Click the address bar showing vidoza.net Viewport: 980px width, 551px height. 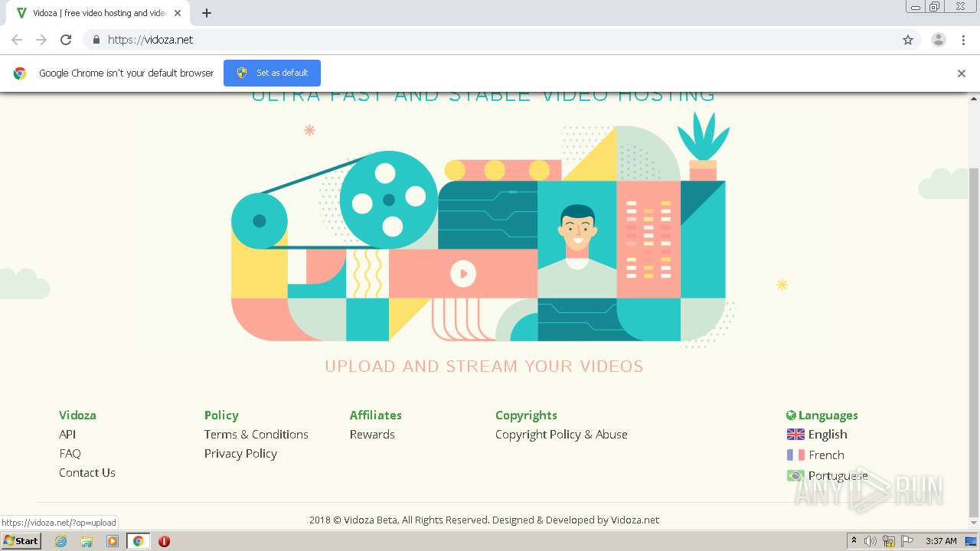tap(490, 40)
